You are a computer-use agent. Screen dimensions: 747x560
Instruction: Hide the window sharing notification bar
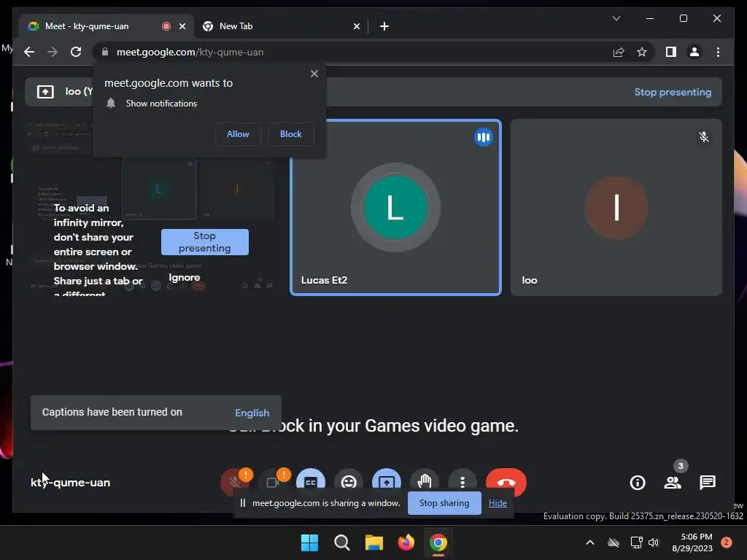498,503
